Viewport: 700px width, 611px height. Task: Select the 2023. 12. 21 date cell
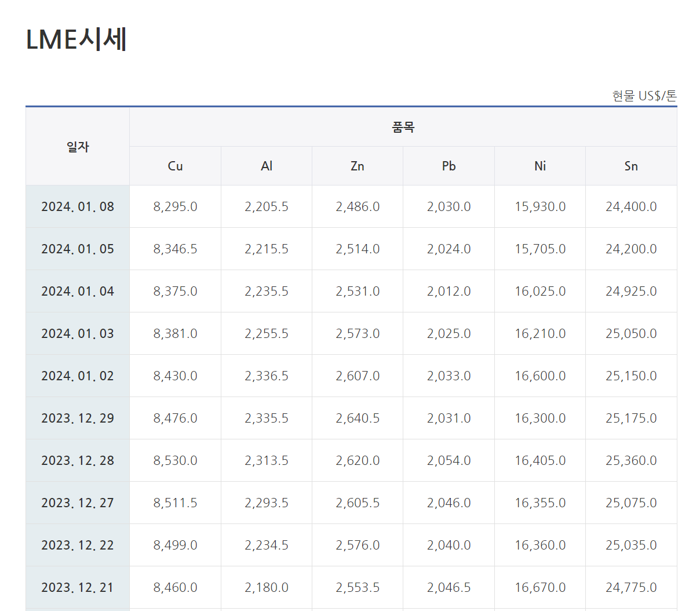tap(78, 587)
